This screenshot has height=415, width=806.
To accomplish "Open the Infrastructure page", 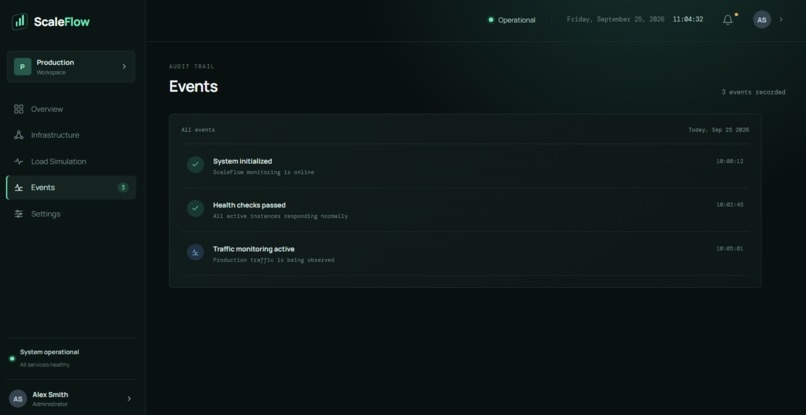I will coord(71,135).
